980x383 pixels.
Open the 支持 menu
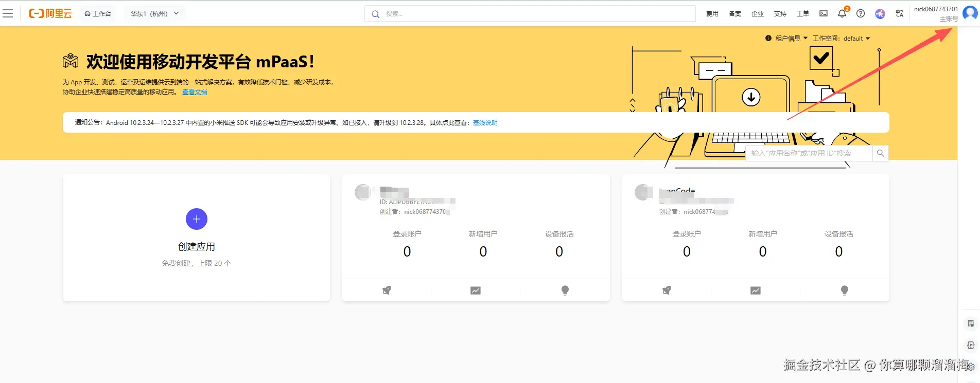tap(780, 14)
